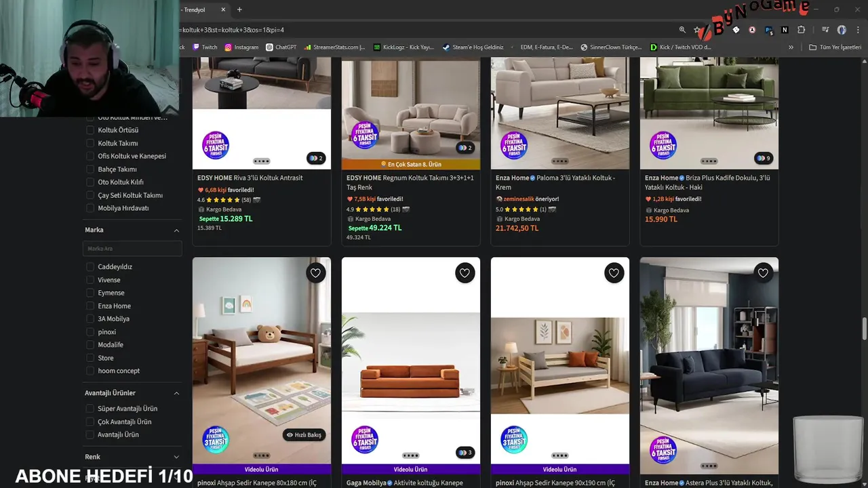The width and height of the screenshot is (868, 488).
Task: Open the Kick / Twitch VOD bookmark
Action: coord(680,47)
